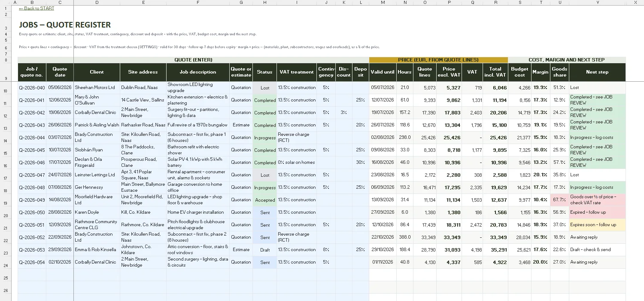This screenshot has width=644, height=301.
Task: Select column header P
Action: [x=449, y=3]
